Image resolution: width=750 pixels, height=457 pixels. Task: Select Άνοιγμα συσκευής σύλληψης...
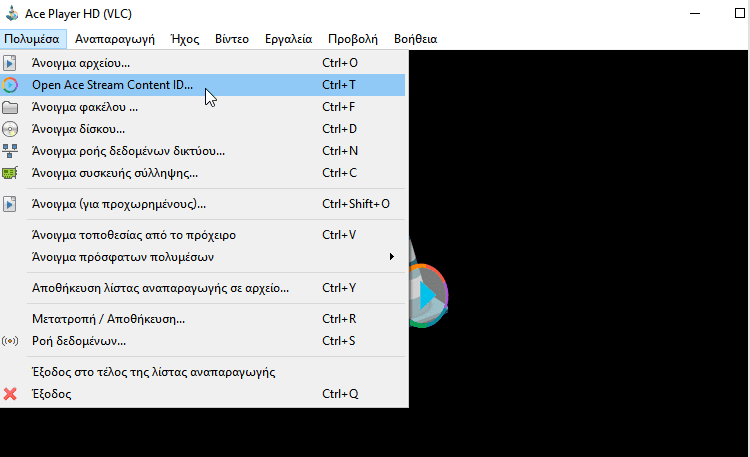point(203,173)
